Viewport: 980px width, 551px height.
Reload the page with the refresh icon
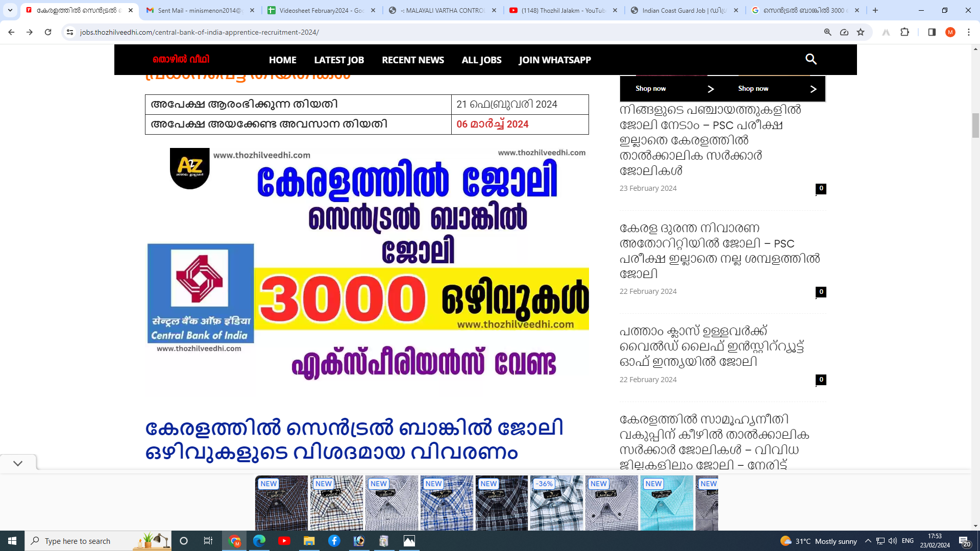point(48,32)
